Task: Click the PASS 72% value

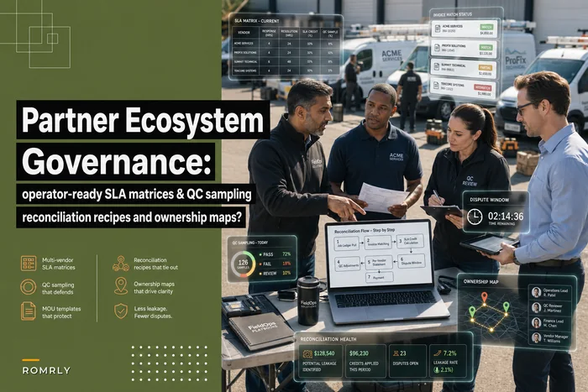Action: pyautogui.click(x=286, y=254)
